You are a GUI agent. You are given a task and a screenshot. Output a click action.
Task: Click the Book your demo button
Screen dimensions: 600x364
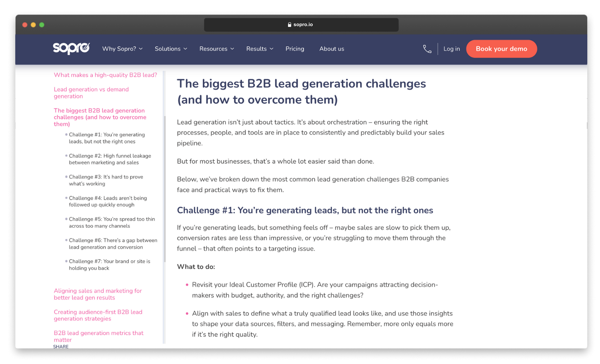(501, 49)
